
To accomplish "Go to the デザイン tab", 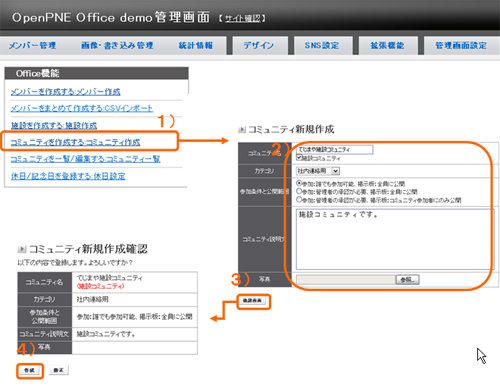I will 259,45.
